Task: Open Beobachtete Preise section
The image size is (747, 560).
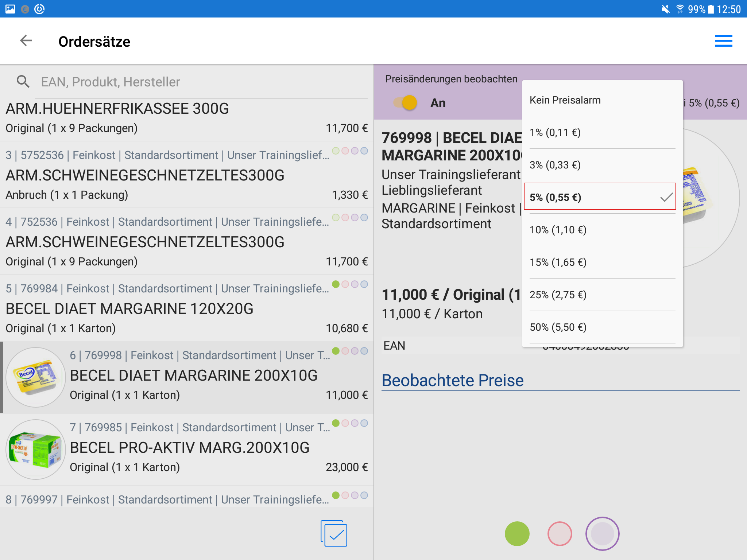Action: (452, 380)
